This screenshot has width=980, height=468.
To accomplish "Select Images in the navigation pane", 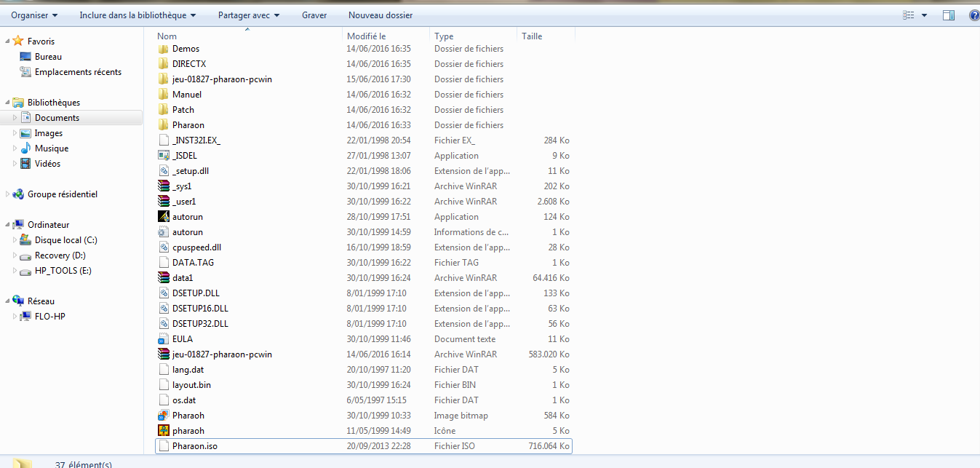I will tap(49, 133).
